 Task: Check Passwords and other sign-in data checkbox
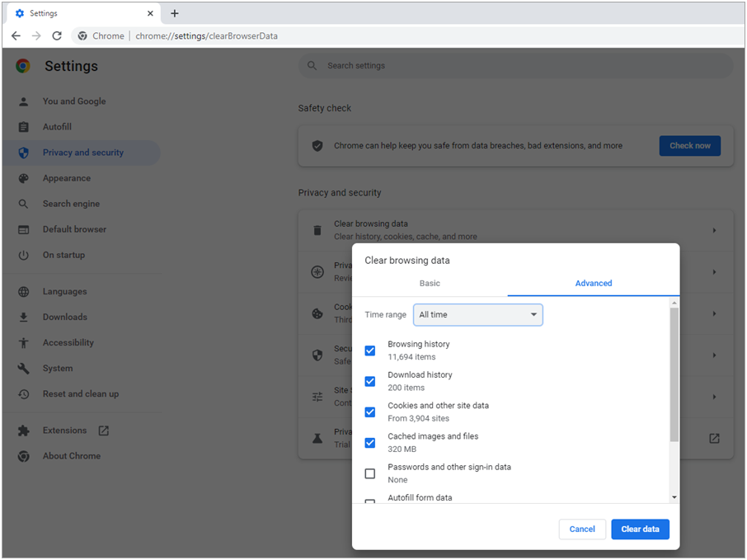coord(369,473)
